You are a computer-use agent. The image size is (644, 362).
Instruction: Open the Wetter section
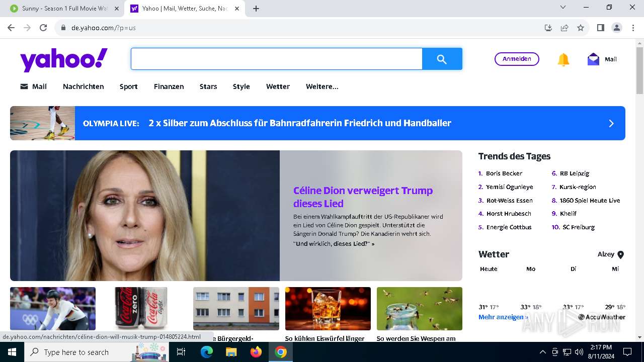pos(278,86)
